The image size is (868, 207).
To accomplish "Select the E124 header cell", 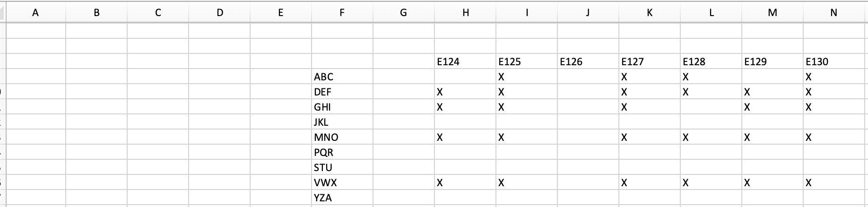I will click(465, 61).
